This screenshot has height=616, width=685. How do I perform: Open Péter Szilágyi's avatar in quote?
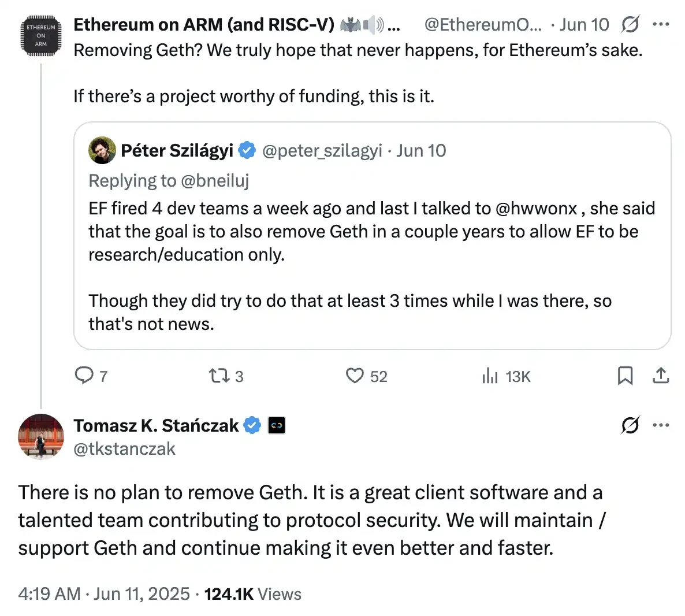pos(102,150)
